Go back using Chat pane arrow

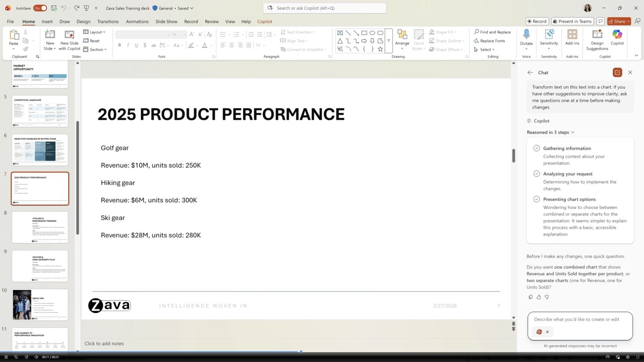tap(530, 72)
